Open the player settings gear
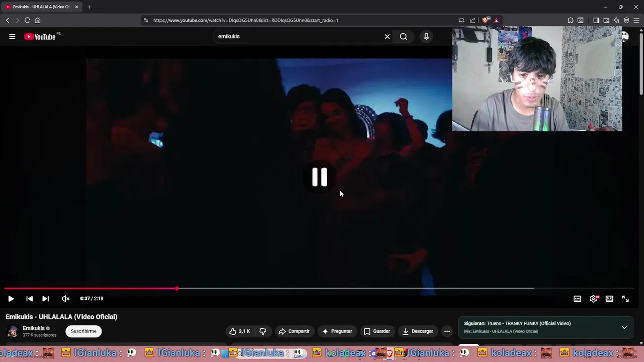644x362 pixels. (x=593, y=299)
